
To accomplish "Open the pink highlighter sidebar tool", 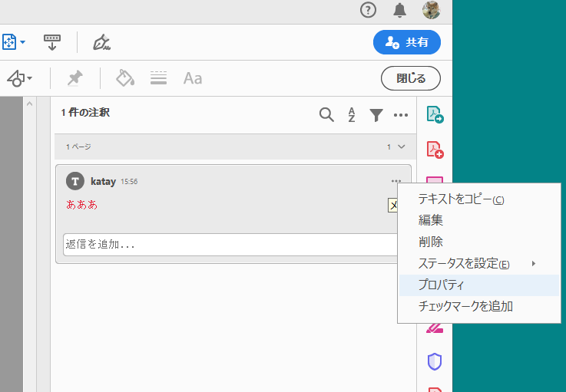I will coord(434,328).
